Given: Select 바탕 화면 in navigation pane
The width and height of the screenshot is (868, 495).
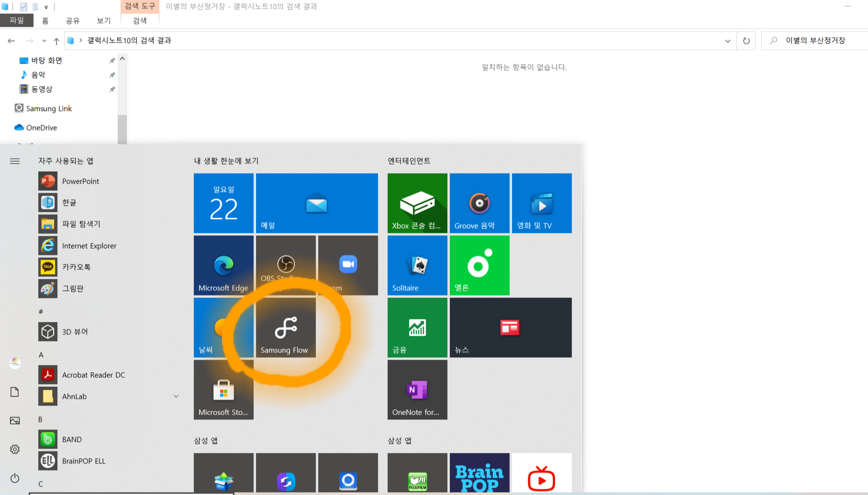Looking at the screenshot, I should pyautogui.click(x=46, y=60).
